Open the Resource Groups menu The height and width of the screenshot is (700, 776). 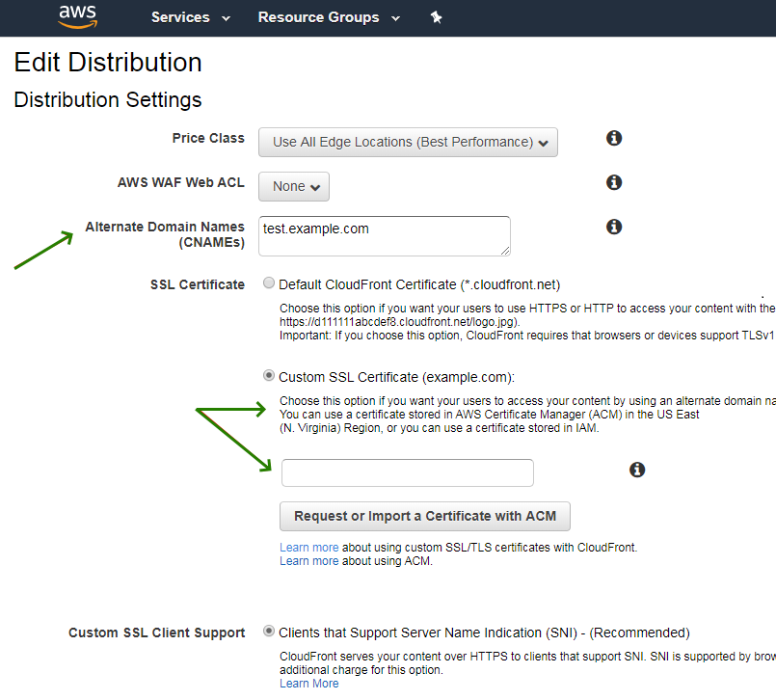329,17
